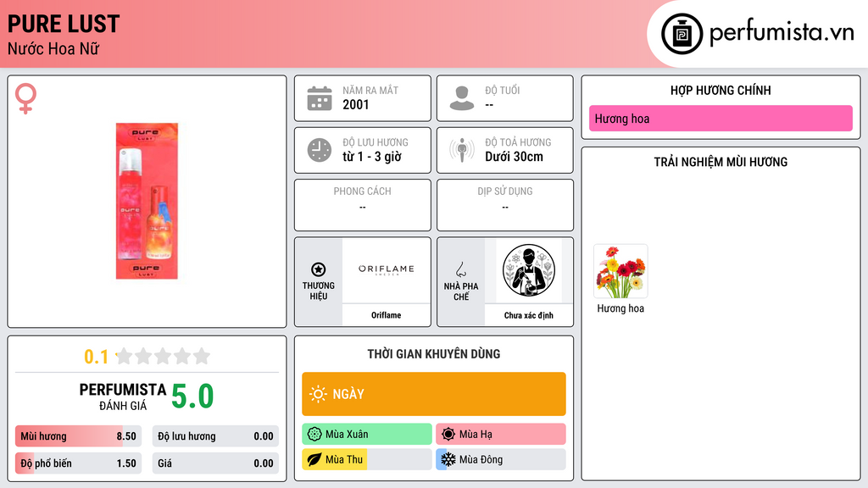Click the PURE LUST title heading
The height and width of the screenshot is (488, 868).
click(x=64, y=24)
